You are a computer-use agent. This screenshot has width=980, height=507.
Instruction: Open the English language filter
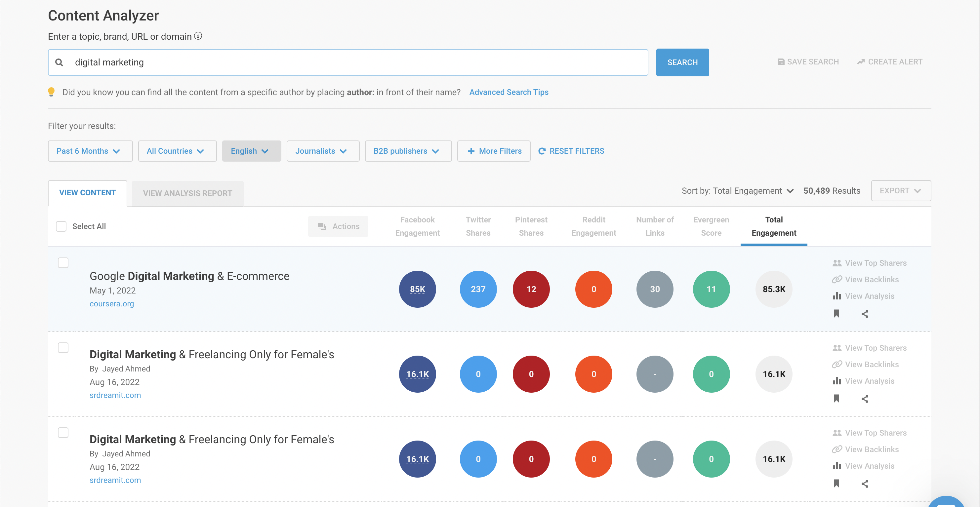(x=252, y=151)
